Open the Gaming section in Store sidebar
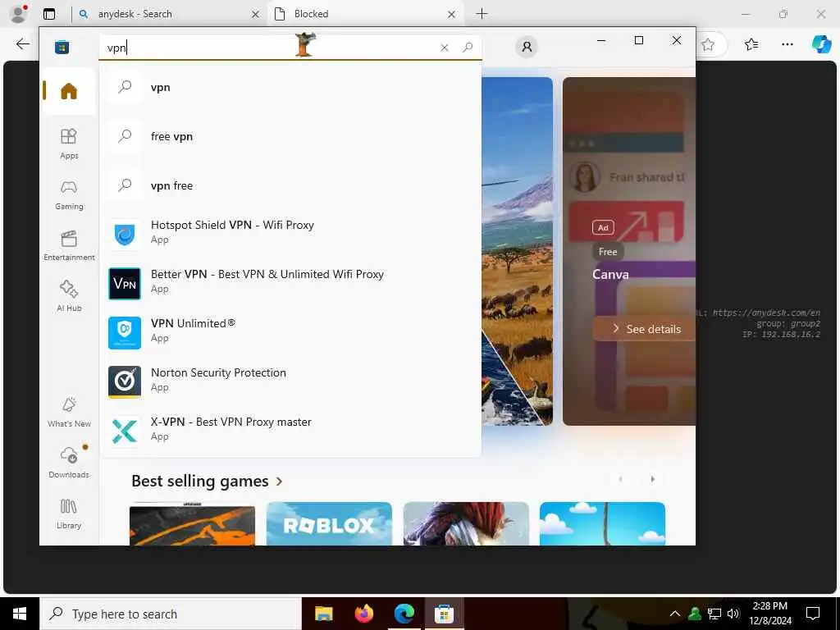The image size is (840, 630). pyautogui.click(x=69, y=195)
